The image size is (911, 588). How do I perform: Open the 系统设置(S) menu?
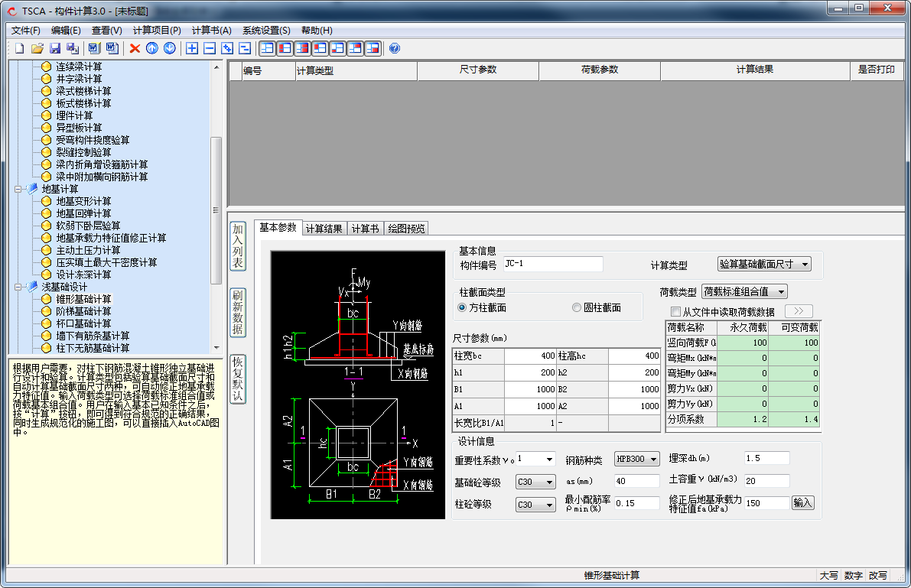(266, 31)
